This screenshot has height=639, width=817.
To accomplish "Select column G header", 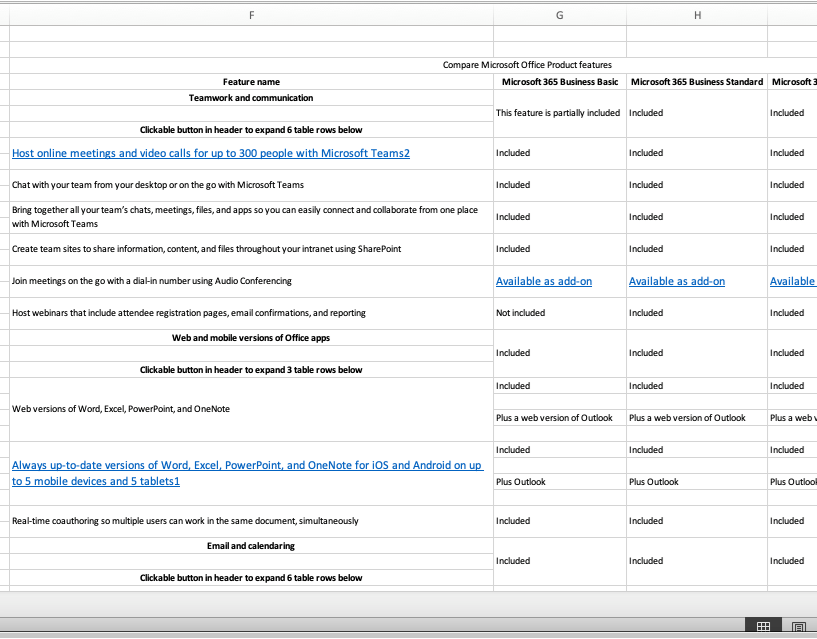I will pyautogui.click(x=560, y=15).
